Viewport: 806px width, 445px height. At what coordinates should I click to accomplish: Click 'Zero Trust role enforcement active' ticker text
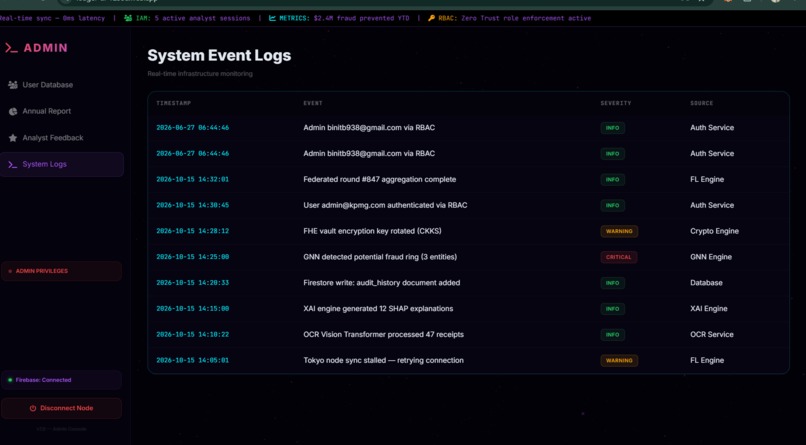tap(526, 18)
